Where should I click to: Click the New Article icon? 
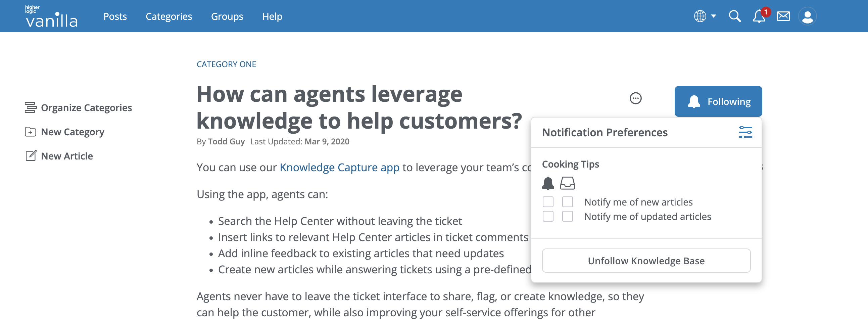point(31,155)
